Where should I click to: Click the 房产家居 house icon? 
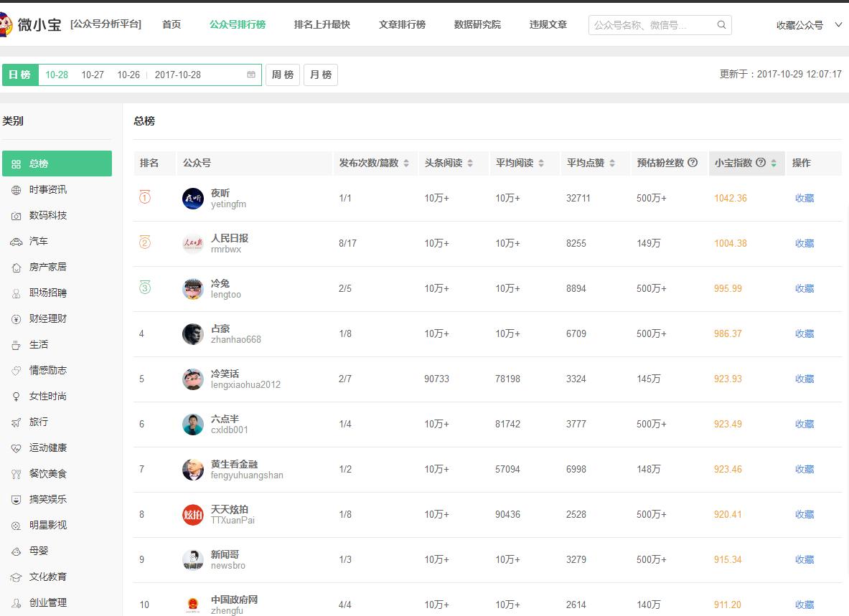tap(16, 267)
